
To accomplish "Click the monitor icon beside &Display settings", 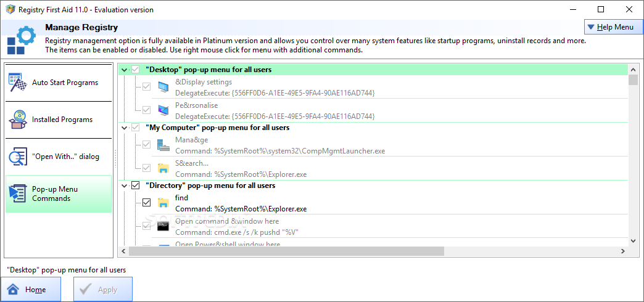I will tap(163, 88).
